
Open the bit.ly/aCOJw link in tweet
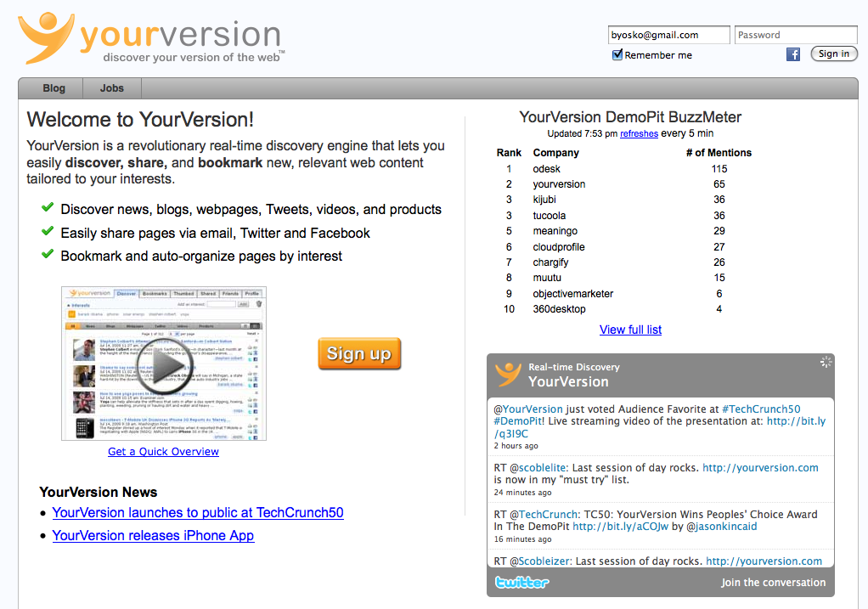pyautogui.click(x=621, y=527)
